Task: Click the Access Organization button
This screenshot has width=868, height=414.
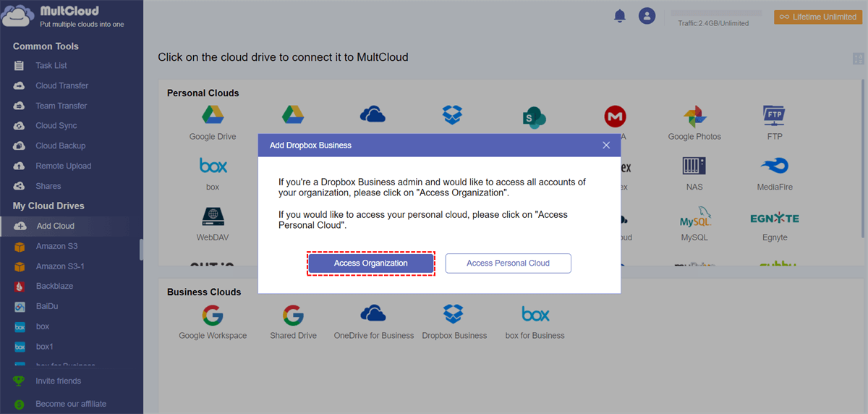Action: pos(370,263)
